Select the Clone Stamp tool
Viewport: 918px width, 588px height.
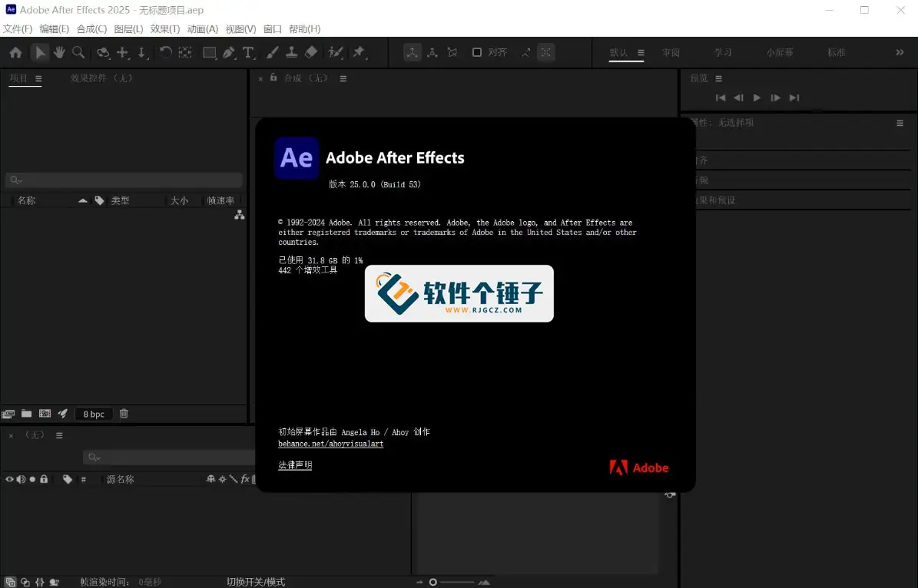click(292, 53)
